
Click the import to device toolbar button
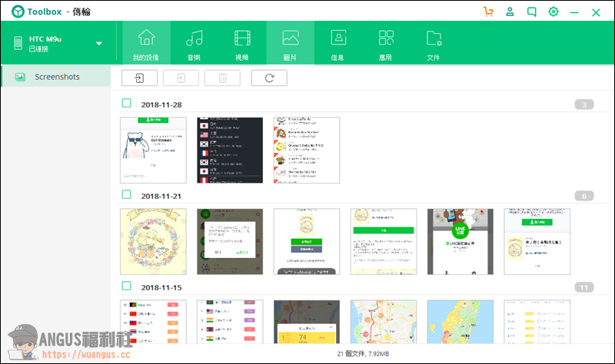pyautogui.click(x=139, y=78)
